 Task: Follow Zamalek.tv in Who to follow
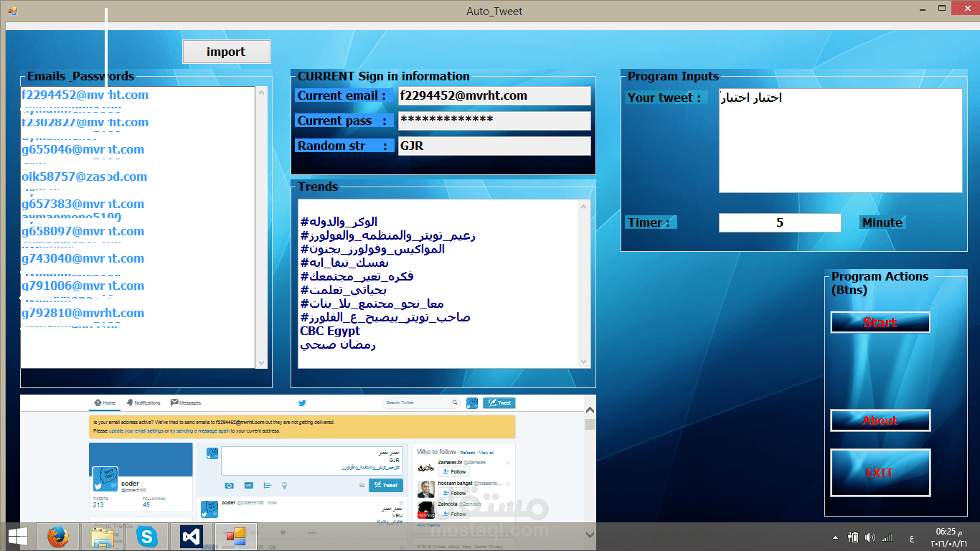click(x=453, y=471)
